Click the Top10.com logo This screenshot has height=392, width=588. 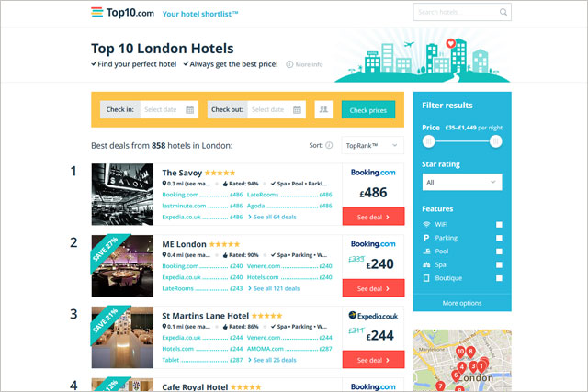pos(122,13)
